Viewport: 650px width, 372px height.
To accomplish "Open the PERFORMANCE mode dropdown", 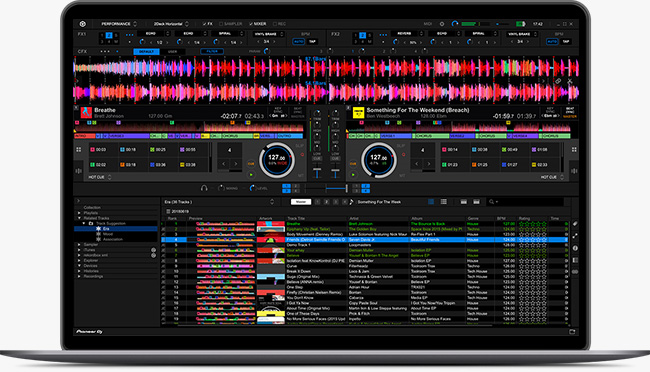I will (x=119, y=24).
